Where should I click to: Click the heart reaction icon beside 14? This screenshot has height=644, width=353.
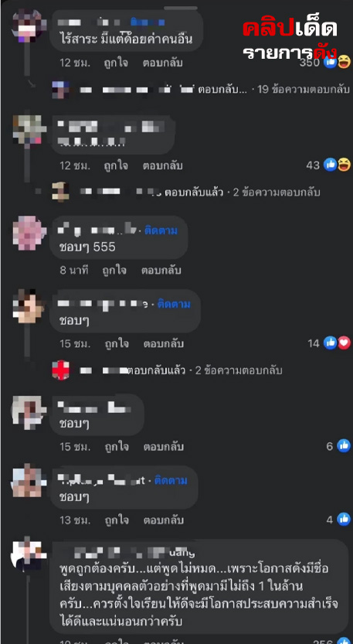[x=344, y=343]
